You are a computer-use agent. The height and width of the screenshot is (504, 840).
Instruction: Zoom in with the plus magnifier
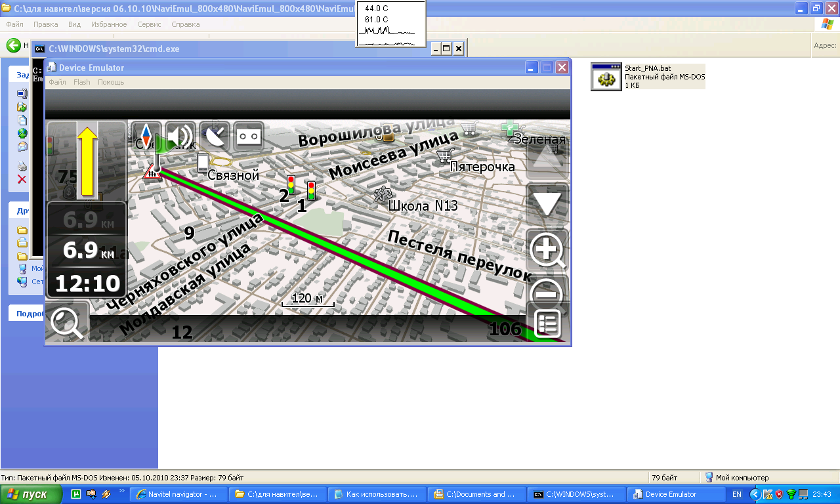[547, 251]
